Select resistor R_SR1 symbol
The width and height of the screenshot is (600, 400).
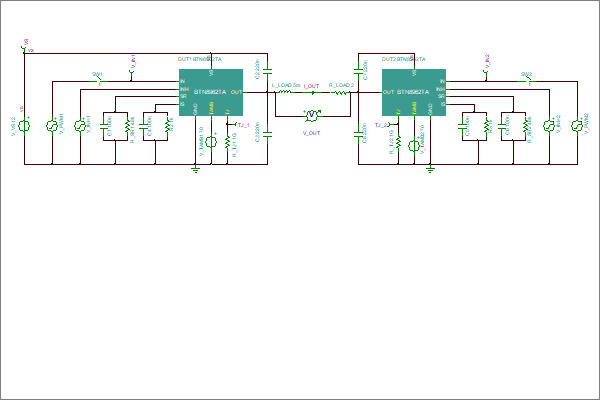127,126
